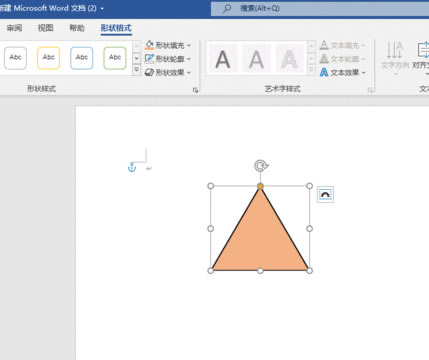Image resolution: width=429 pixels, height=360 pixels.
Task: Expand the 形状填充 dropdown arrow
Action: point(189,45)
